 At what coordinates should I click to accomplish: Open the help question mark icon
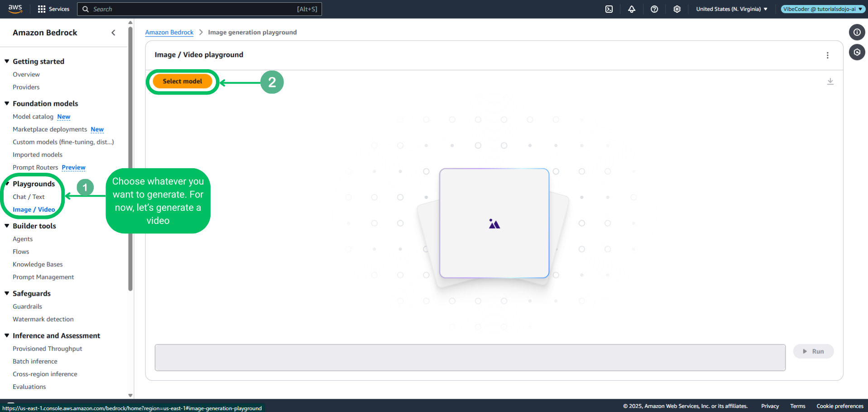654,9
